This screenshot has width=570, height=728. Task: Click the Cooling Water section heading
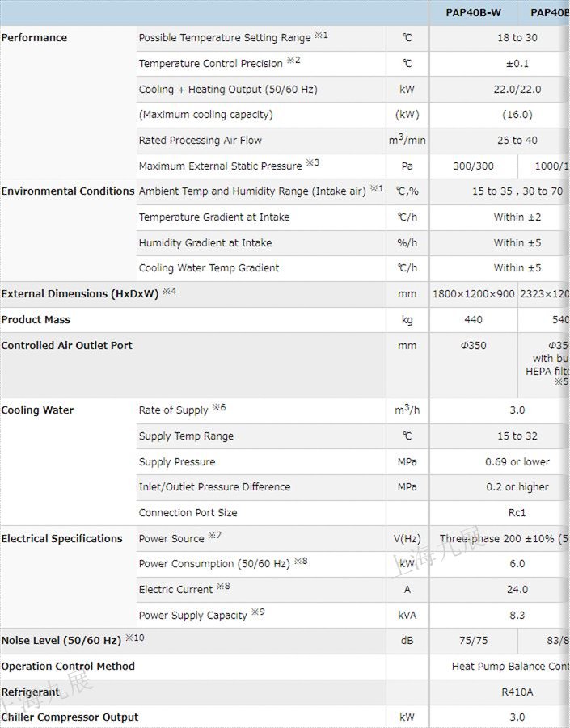tap(37, 410)
